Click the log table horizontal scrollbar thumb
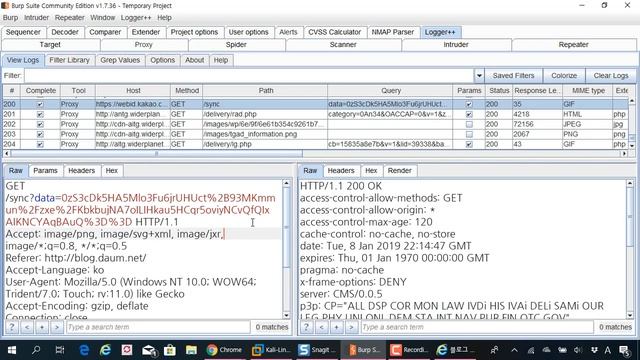 156,154
